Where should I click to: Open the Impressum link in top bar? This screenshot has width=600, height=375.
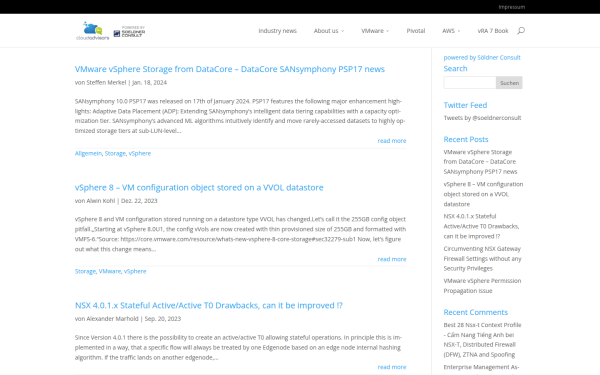point(512,7)
